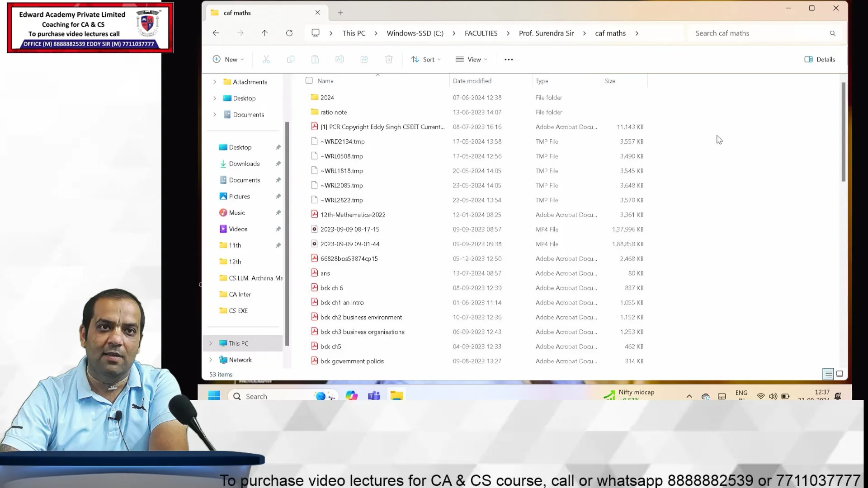Click the Refresh icon in the address bar

(289, 33)
